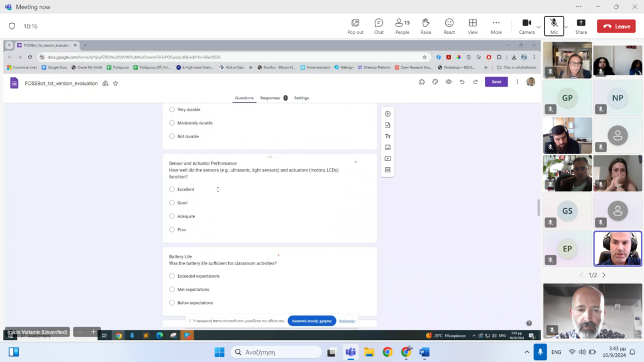Select the Moderately durable option
Viewport: 644px width, 362px height.
[172, 123]
